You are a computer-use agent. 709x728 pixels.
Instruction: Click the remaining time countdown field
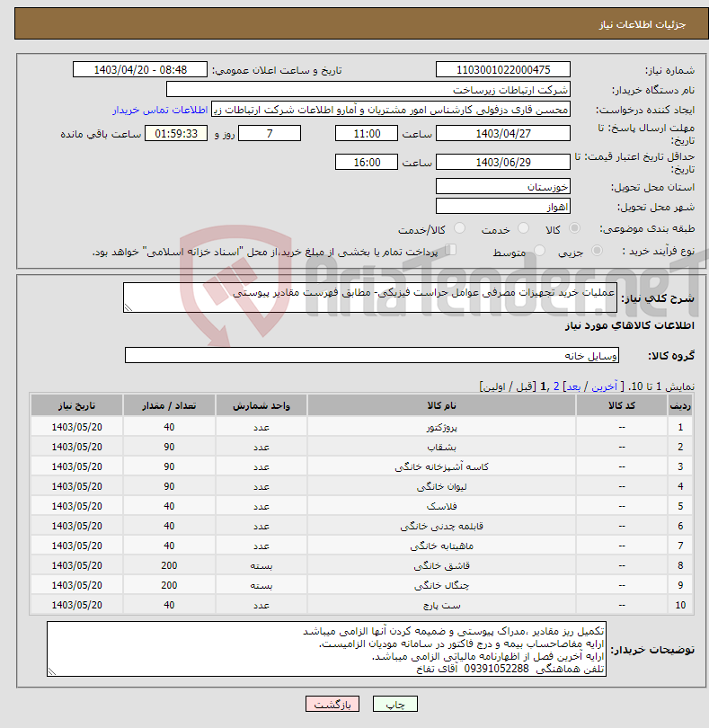tap(176, 134)
